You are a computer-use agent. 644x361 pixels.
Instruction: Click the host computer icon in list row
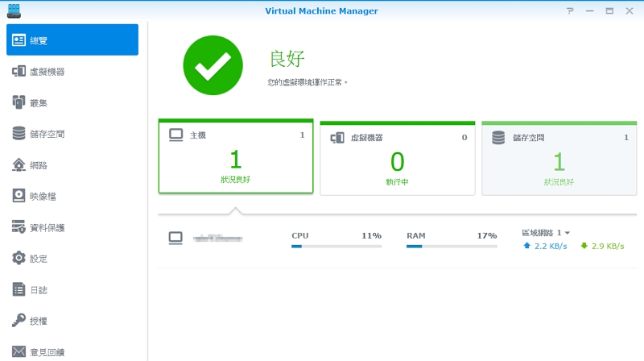click(x=175, y=238)
